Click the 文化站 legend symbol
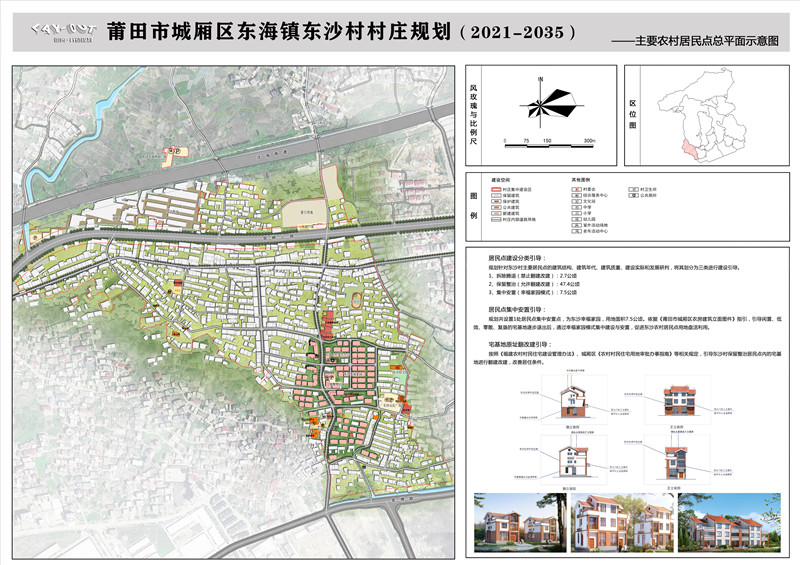Screen dimensions: 800x565 coord(576,201)
